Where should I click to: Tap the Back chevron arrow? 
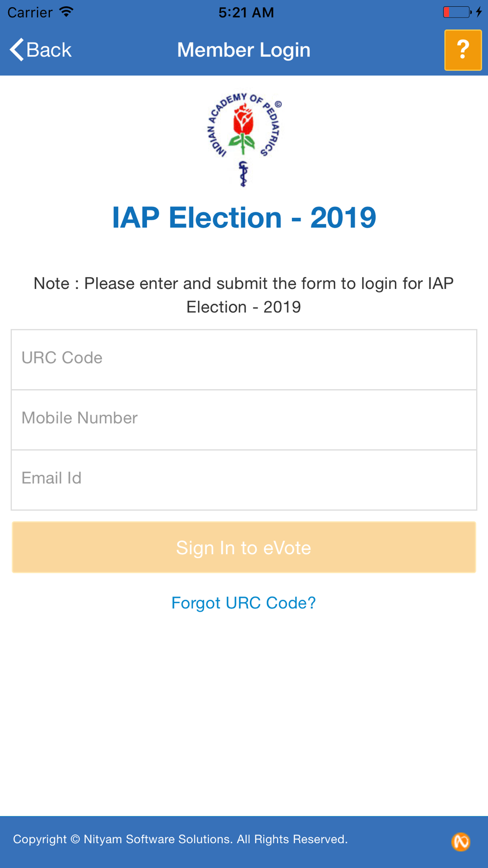click(x=17, y=50)
